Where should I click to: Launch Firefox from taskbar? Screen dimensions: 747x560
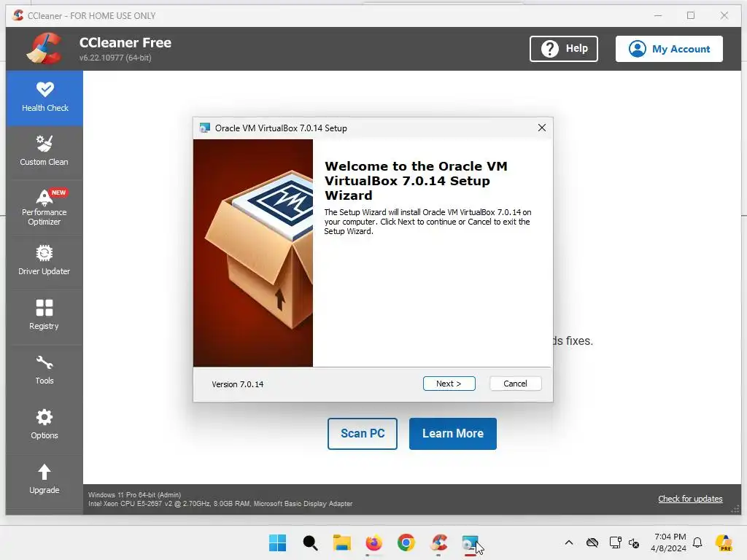[374, 542]
